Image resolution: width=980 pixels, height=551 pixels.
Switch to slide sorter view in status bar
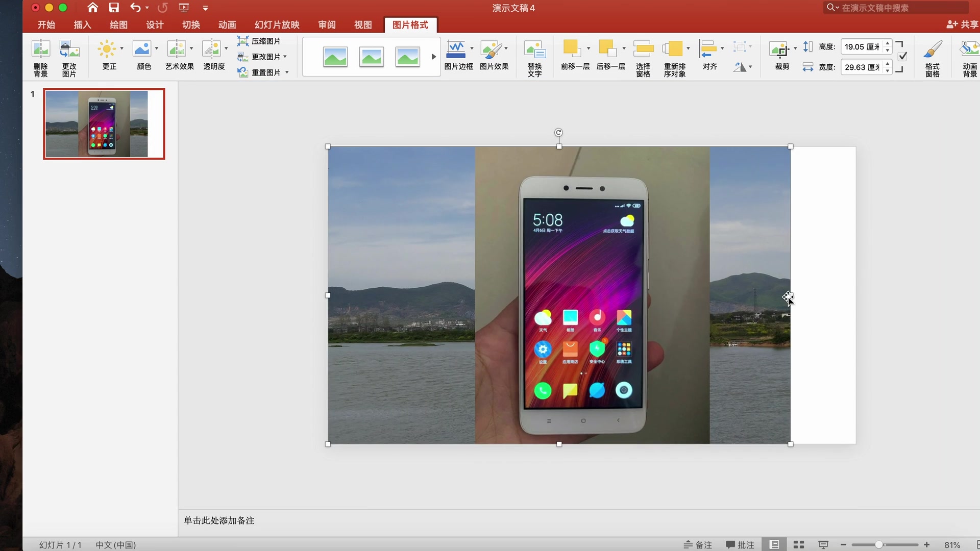click(799, 545)
